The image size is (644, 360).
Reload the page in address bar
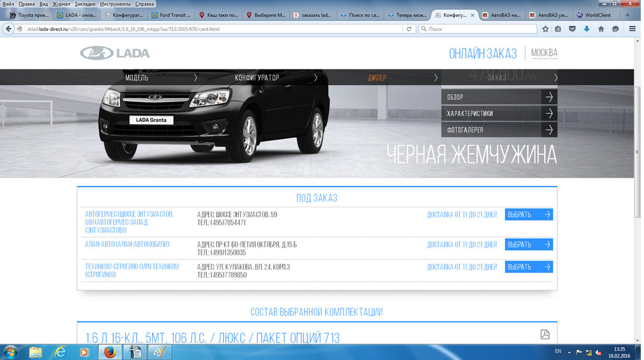(409, 29)
